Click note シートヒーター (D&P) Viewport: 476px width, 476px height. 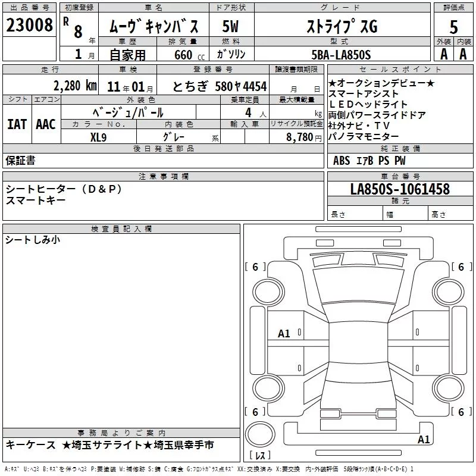coord(64,189)
